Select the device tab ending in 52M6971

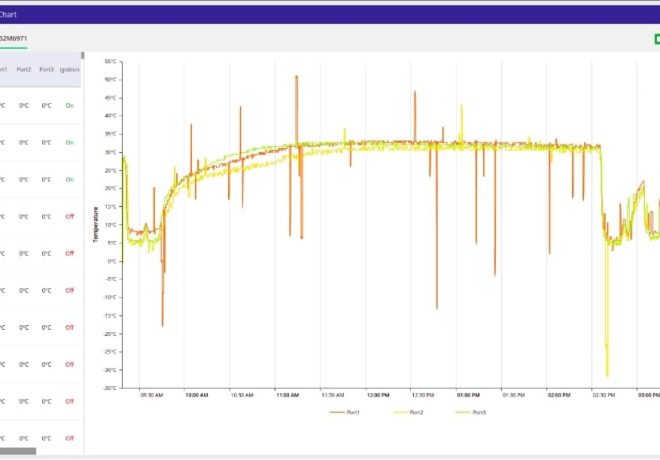13,39
